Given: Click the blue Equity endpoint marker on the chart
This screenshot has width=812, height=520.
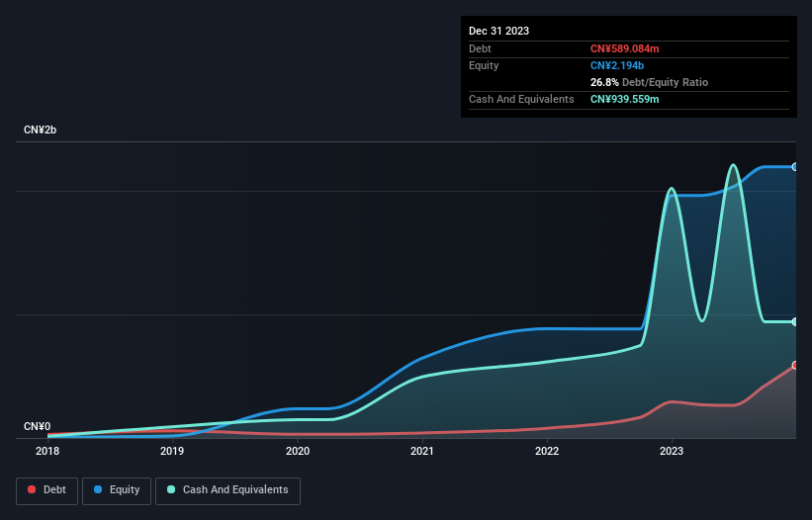Looking at the screenshot, I should point(795,167).
